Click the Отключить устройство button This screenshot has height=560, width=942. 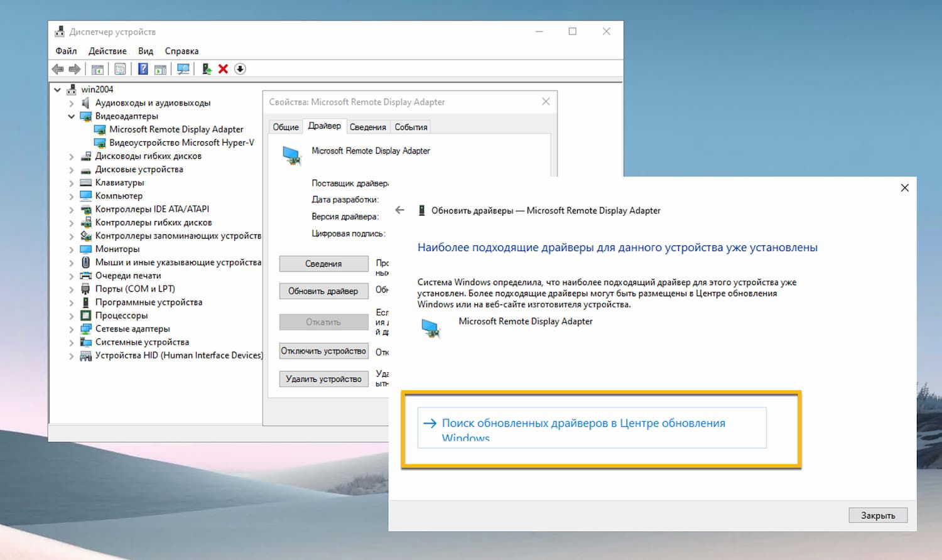(x=323, y=351)
